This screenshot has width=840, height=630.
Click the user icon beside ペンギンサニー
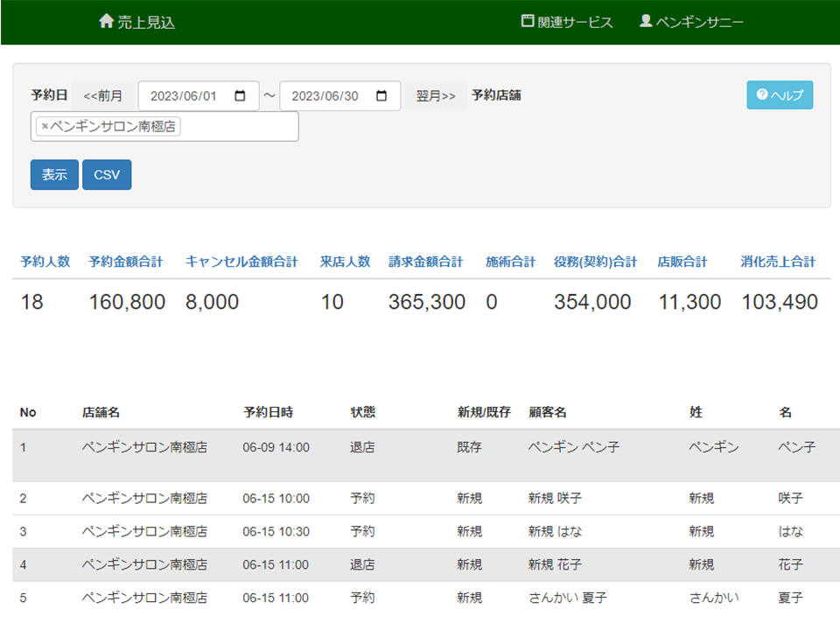(646, 21)
